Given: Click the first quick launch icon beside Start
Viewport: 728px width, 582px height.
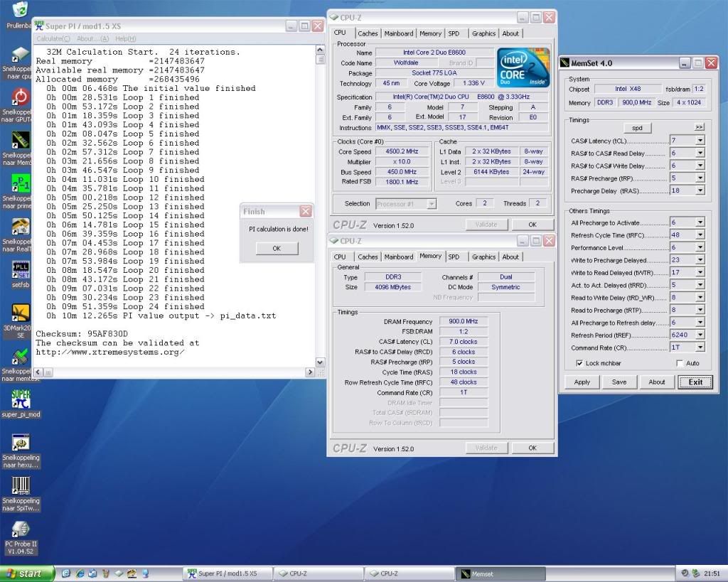Looking at the screenshot, I should click(66, 573).
